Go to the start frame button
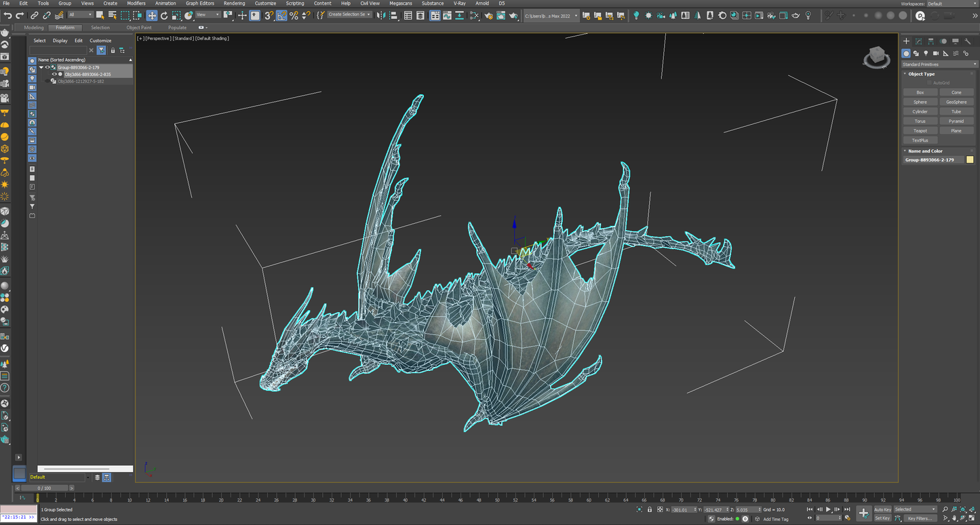 (809, 509)
